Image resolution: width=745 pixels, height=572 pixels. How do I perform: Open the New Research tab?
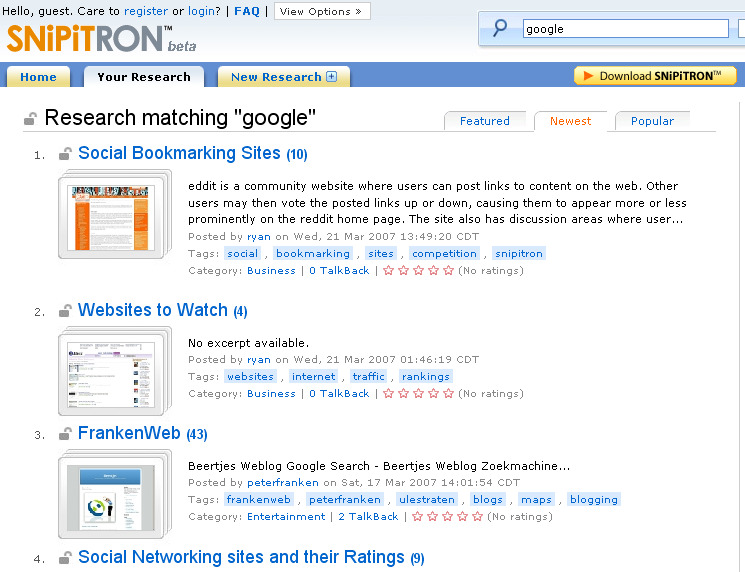click(x=284, y=77)
